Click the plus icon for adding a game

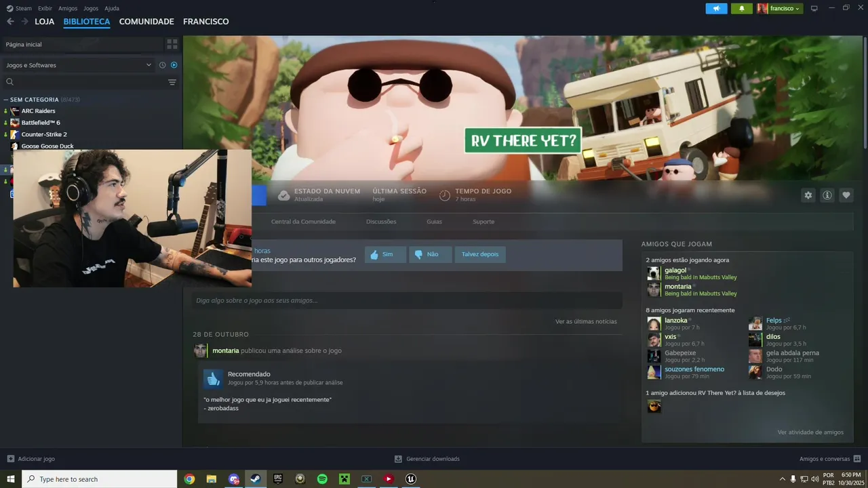pyautogui.click(x=10, y=459)
